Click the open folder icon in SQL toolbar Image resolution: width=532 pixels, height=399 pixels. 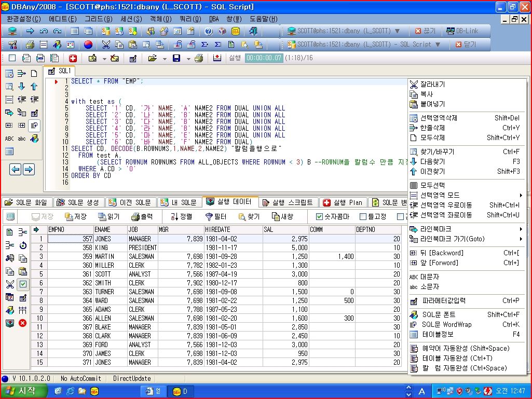click(153, 58)
